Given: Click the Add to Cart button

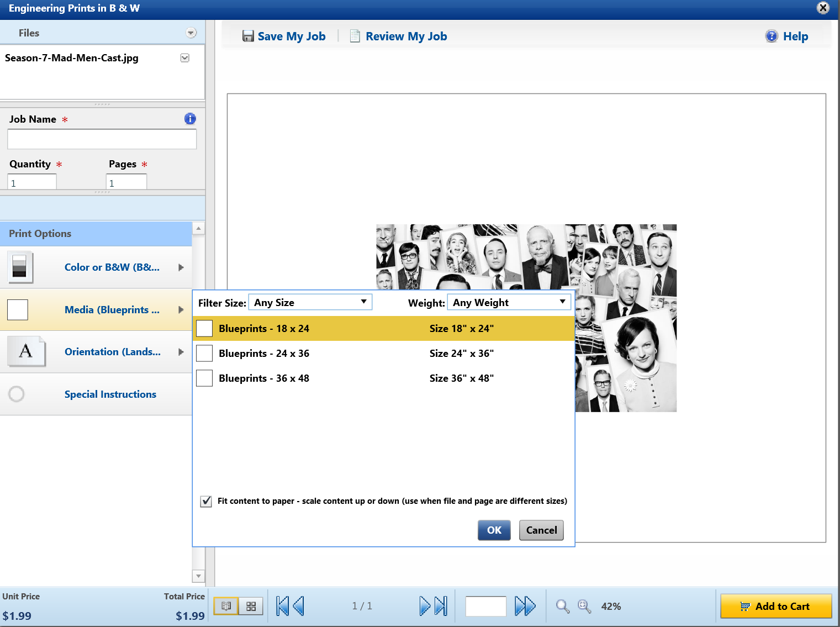Looking at the screenshot, I should point(776,606).
